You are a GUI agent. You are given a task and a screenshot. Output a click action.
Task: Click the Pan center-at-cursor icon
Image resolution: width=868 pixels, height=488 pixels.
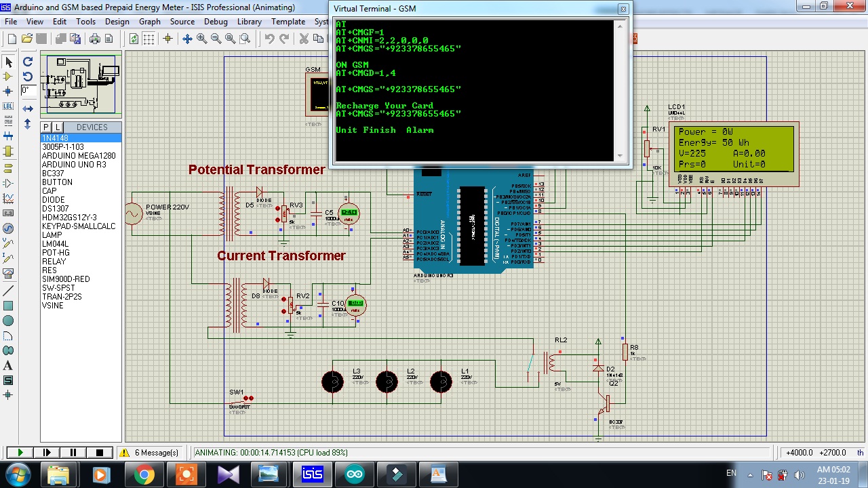(187, 39)
